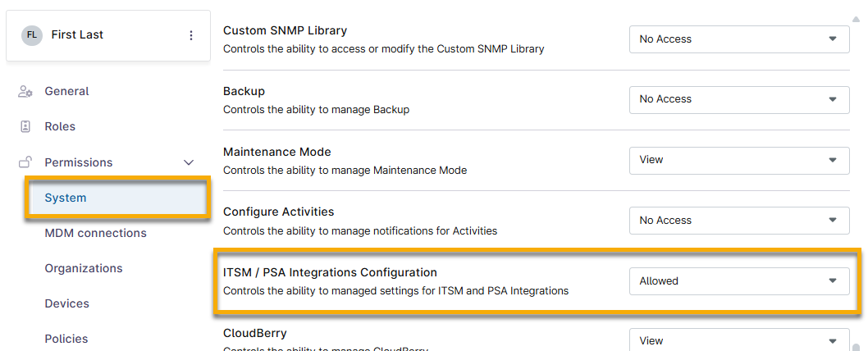Select Organizations in the sidebar
Viewport: 868px width, 351px height.
84,268
